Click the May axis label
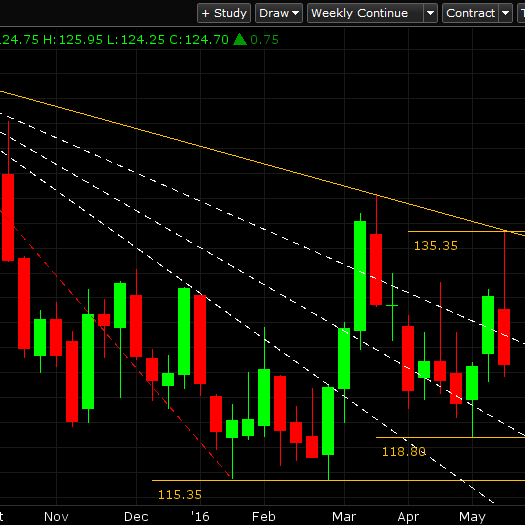This screenshot has width=525, height=525. pos(472,516)
